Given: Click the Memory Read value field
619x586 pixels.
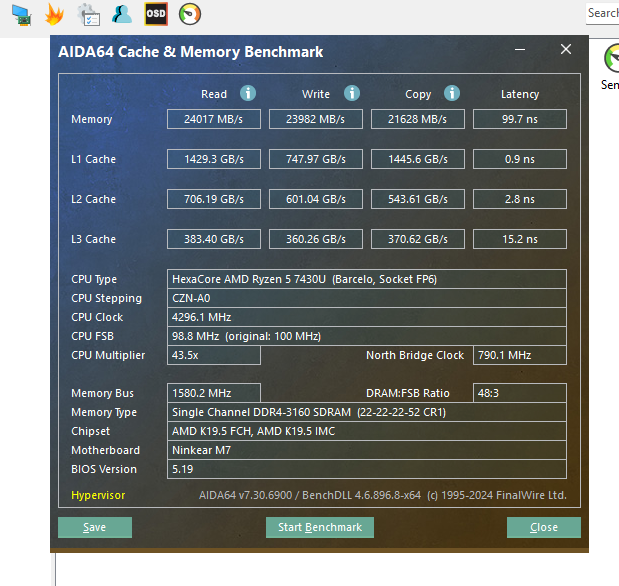Looking at the screenshot, I should pyautogui.click(x=213, y=119).
